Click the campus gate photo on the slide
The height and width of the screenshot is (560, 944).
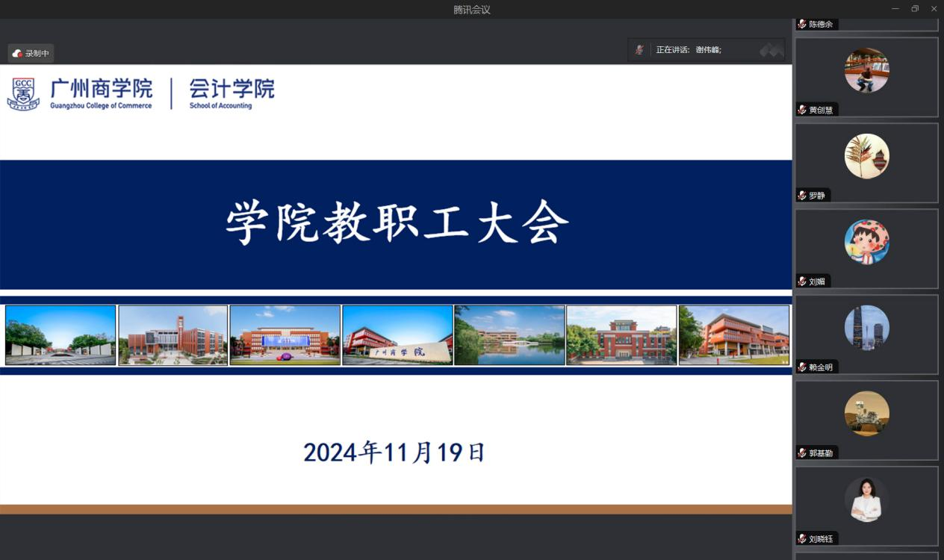[x=60, y=335]
